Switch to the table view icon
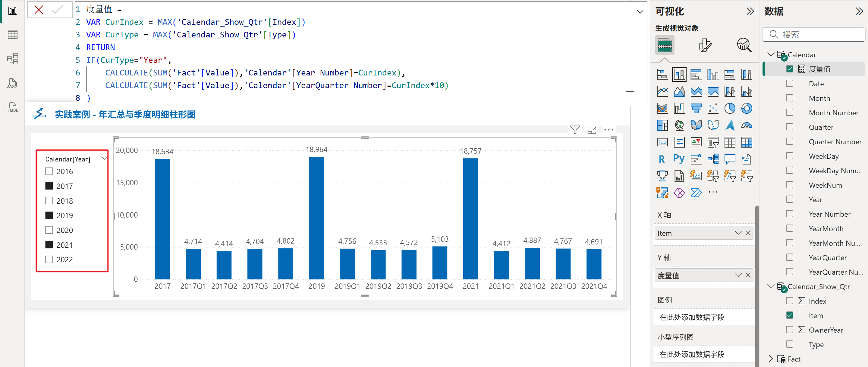The height and width of the screenshot is (367, 868). point(12,34)
